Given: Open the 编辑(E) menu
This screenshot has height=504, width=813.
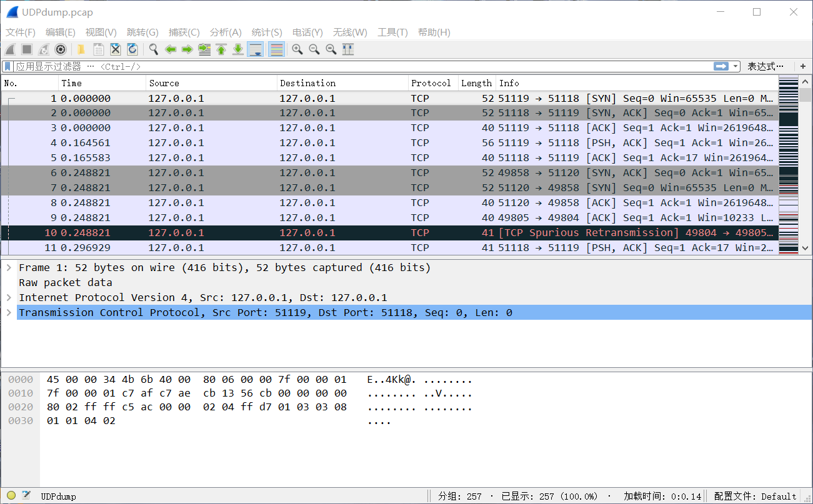Looking at the screenshot, I should (61, 32).
